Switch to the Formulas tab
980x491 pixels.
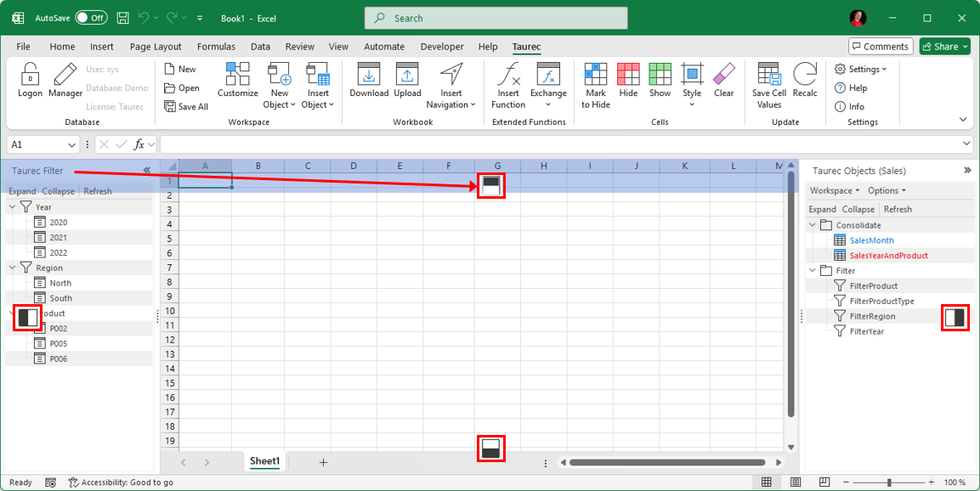[216, 47]
